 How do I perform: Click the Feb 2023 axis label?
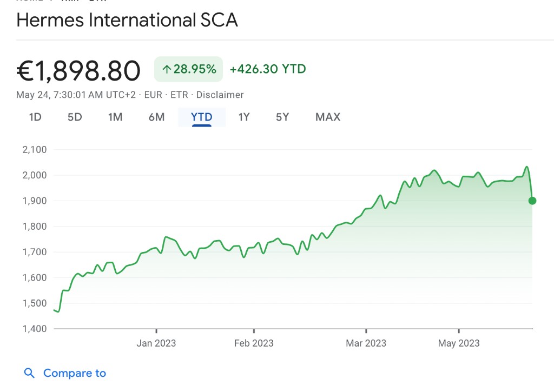254,343
